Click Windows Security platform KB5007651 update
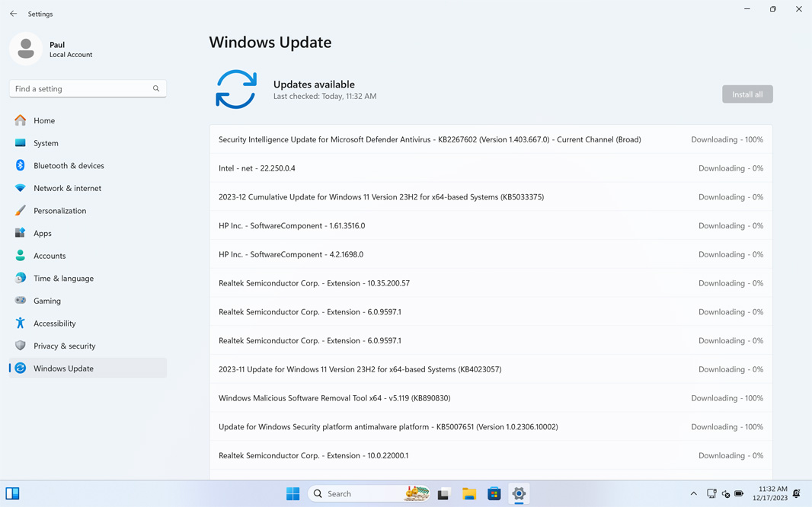This screenshot has width=812, height=507. pos(491,426)
